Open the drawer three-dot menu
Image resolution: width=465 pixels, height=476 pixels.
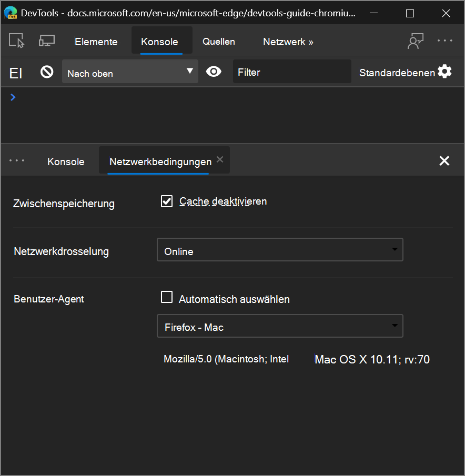coord(17,161)
